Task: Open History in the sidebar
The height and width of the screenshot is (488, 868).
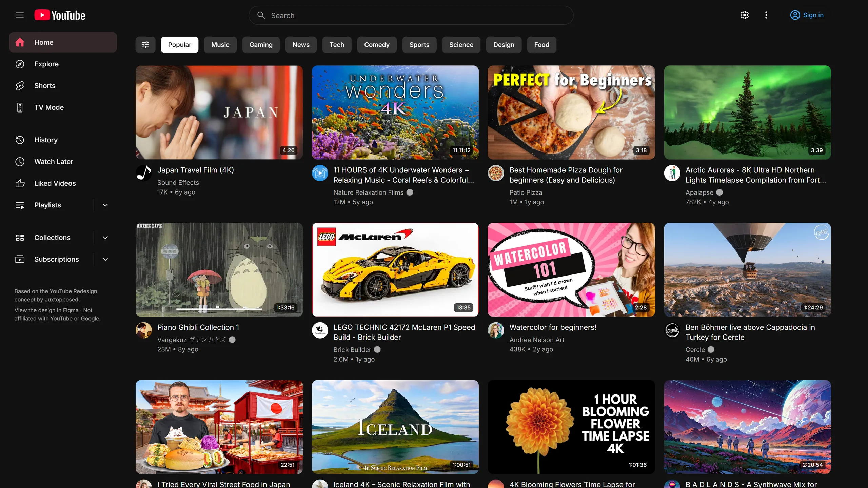Action: pos(63,140)
